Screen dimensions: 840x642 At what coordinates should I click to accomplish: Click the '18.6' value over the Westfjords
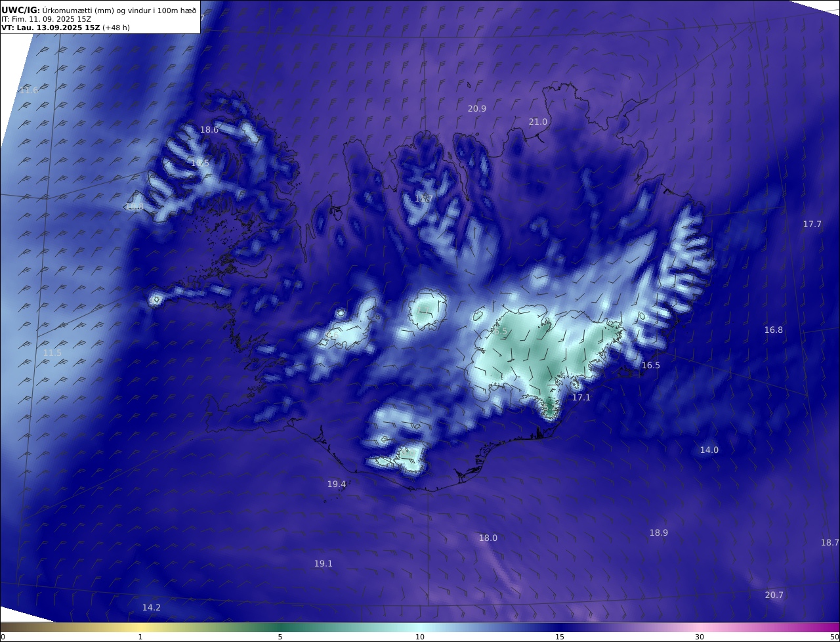(x=209, y=130)
